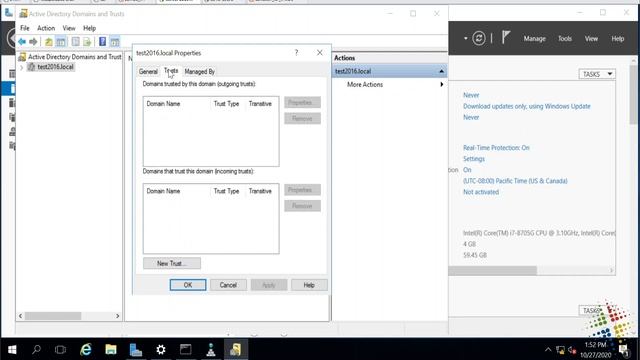Toggle the Show/Hide Action Pane toolbar icon
The width and height of the screenshot is (640, 360).
pyautogui.click(x=115, y=42)
